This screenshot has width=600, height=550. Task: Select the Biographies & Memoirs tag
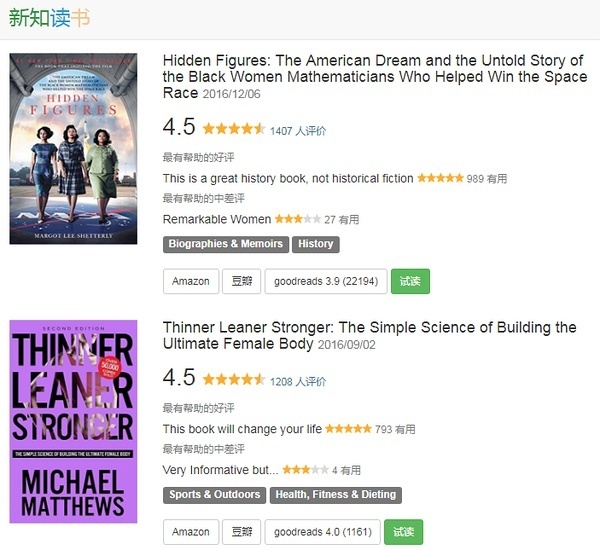(226, 244)
